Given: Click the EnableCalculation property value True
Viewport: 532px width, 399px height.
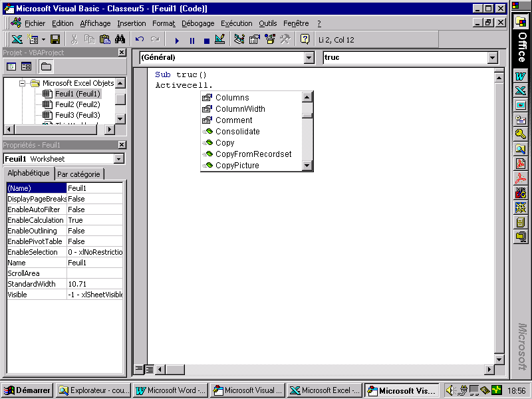Looking at the screenshot, I should (94, 220).
